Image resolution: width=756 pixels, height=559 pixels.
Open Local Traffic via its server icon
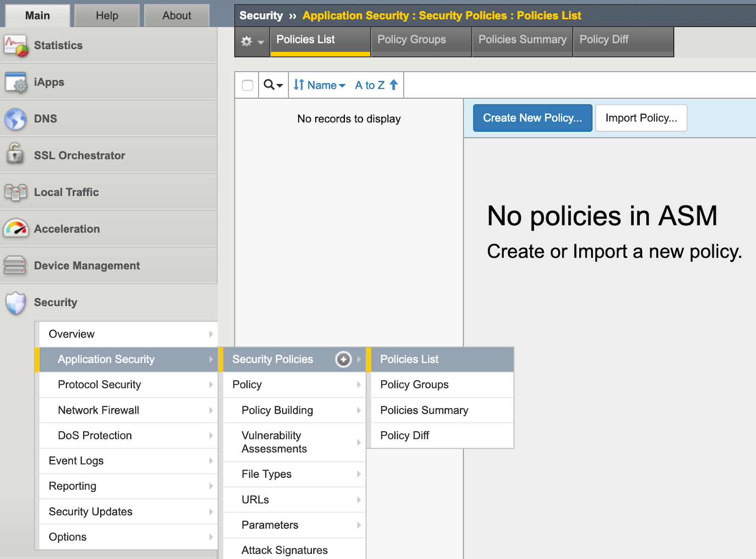coord(15,192)
